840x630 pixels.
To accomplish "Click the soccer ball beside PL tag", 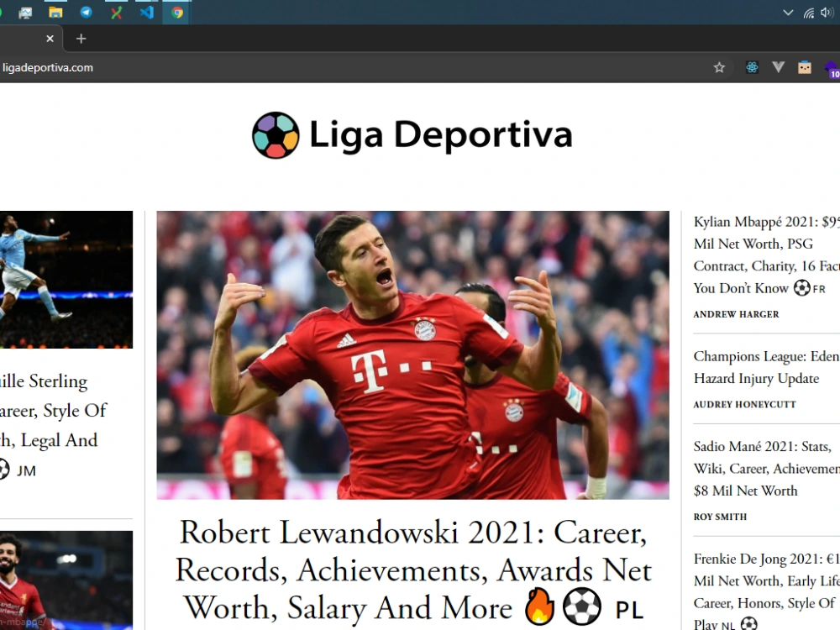I will (x=582, y=607).
